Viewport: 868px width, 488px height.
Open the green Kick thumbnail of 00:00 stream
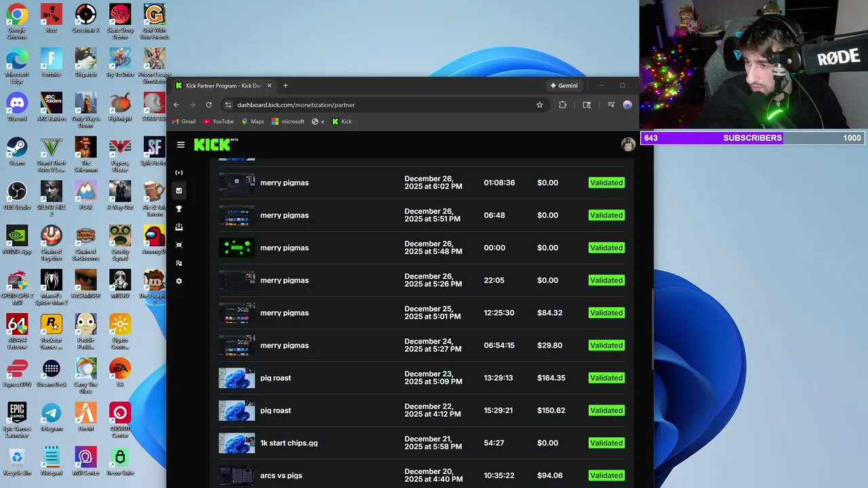click(x=237, y=248)
